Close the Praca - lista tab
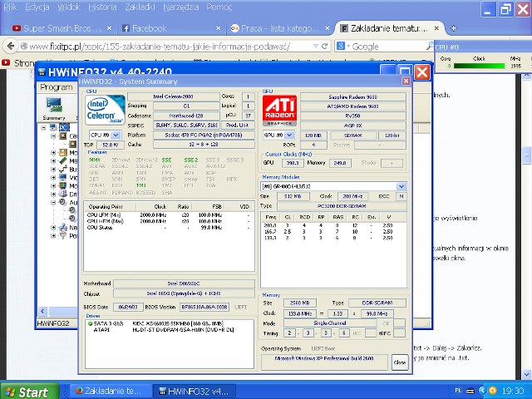 [327, 28]
